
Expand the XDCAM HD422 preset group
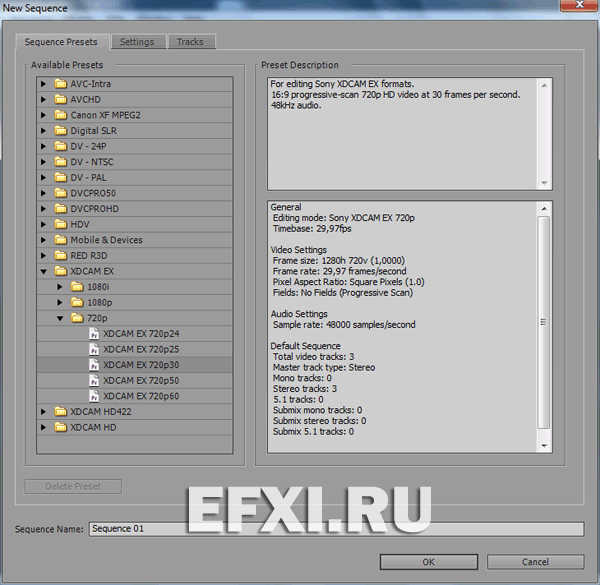tap(43, 412)
